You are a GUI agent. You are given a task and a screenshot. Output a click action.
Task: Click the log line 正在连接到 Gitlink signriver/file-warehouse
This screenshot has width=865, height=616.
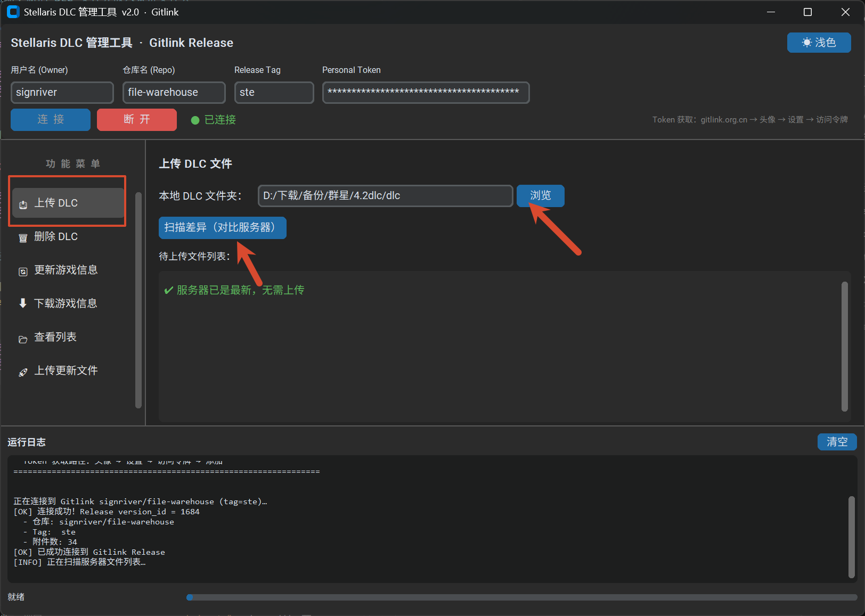tap(140, 502)
